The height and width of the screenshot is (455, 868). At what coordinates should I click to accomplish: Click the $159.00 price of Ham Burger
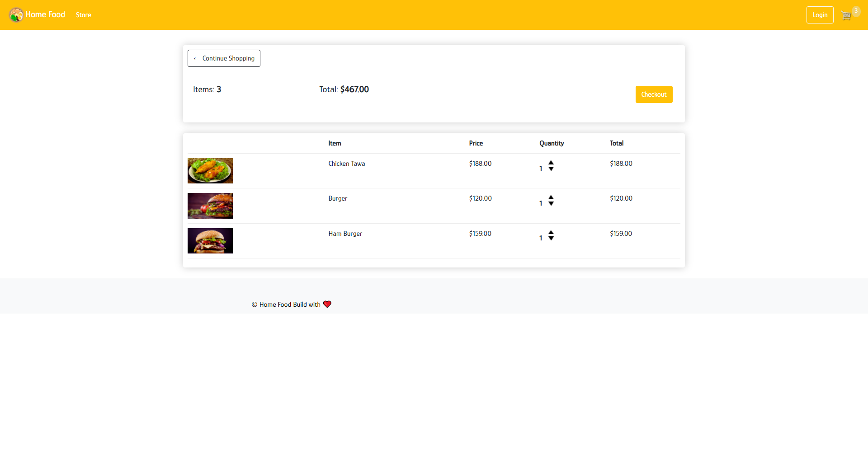point(480,234)
